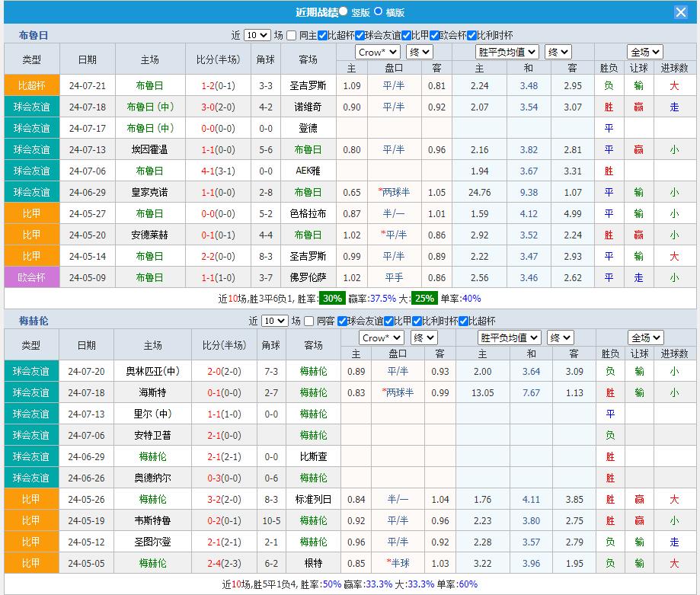Expand the Crow* company dropdown for 布鲁日
This screenshot has width=700, height=595.
point(377,52)
